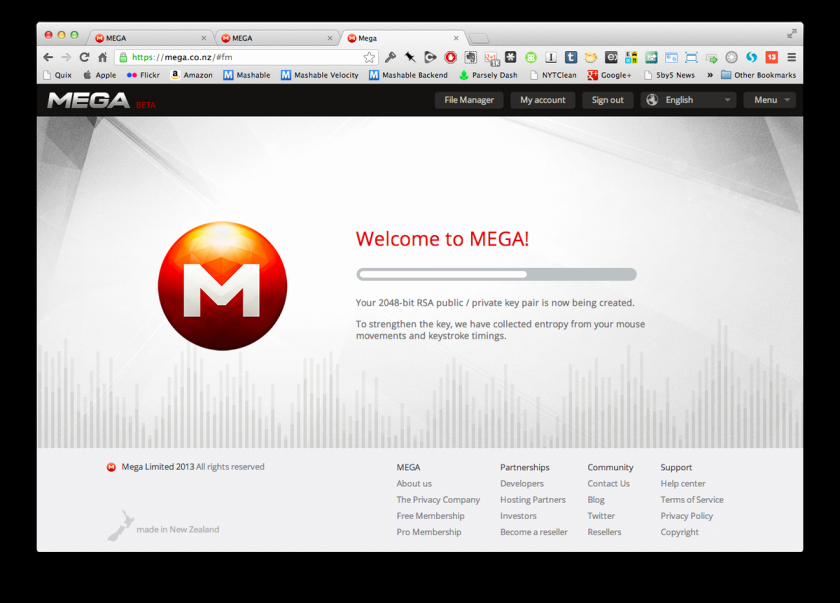The height and width of the screenshot is (603, 840).
Task: Open The Privacy Company footer link
Action: coord(438,500)
